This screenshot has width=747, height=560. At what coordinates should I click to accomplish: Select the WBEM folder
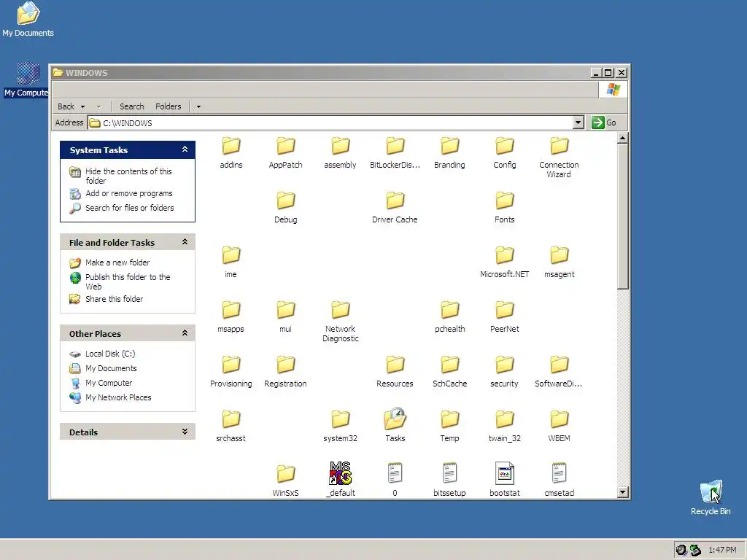pos(560,426)
